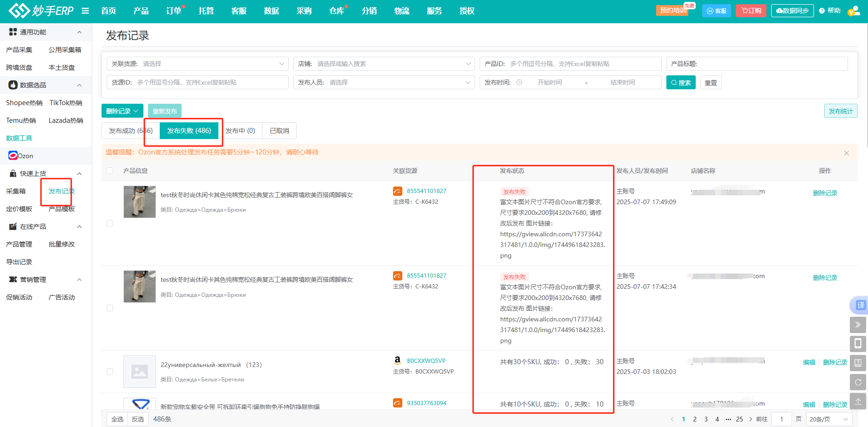The image size is (868, 427).
Task: Open the user account avatar icon
Action: click(854, 11)
